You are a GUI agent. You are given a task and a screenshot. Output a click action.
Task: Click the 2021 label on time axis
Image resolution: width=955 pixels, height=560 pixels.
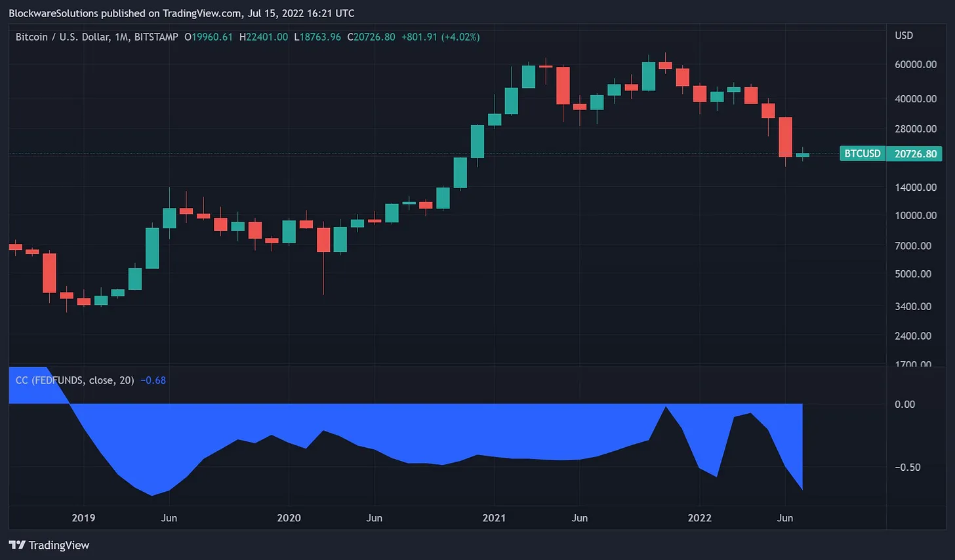[494, 518]
